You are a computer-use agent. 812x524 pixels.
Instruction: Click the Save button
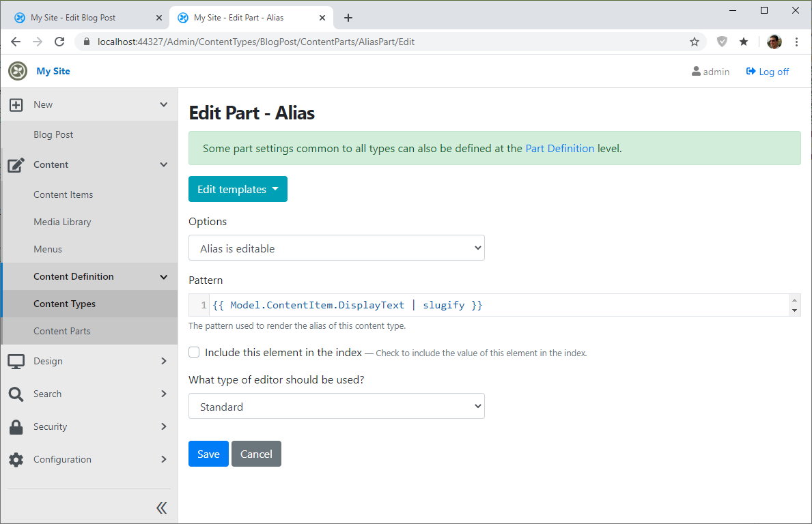pyautogui.click(x=209, y=454)
